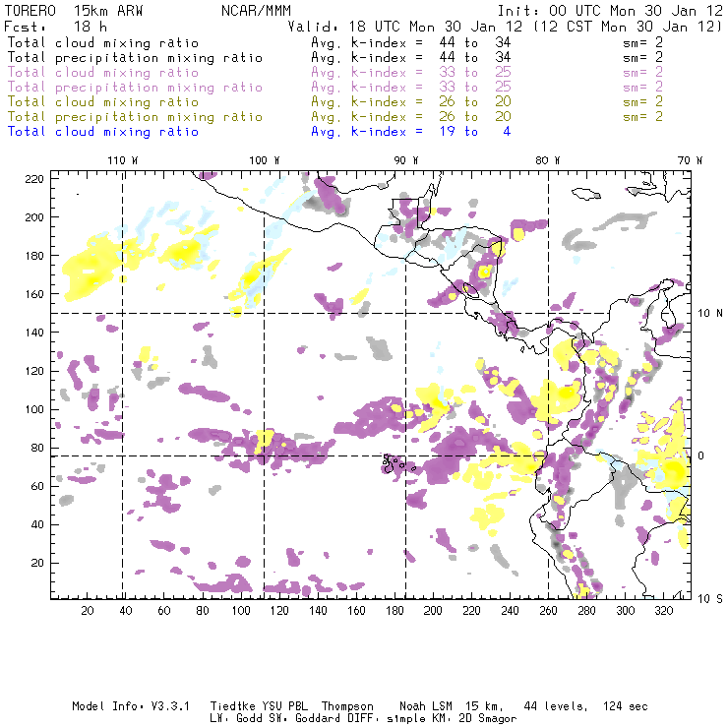Click the y-axis tick label '220'
Image resolution: width=728 pixels, height=728 pixels.
click(x=34, y=179)
